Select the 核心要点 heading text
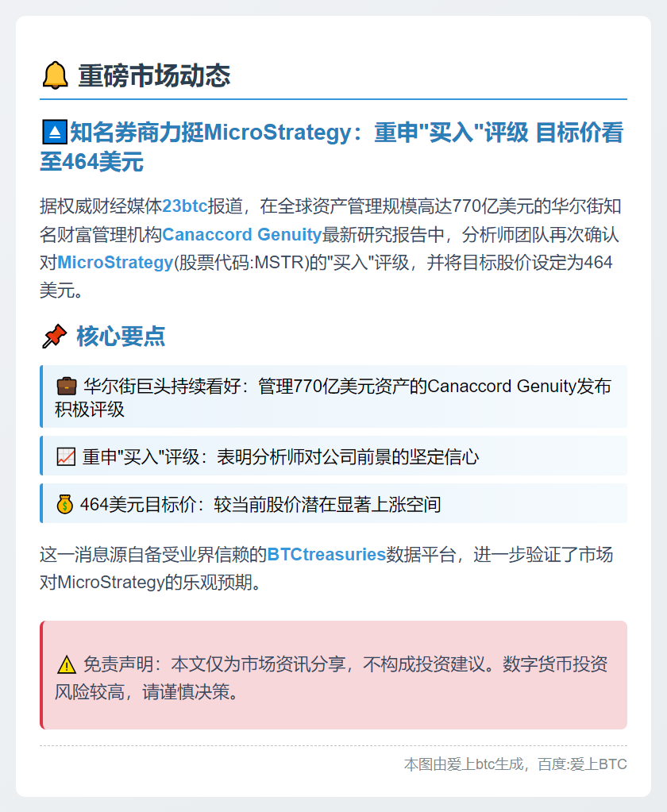This screenshot has width=667, height=812. click(121, 337)
